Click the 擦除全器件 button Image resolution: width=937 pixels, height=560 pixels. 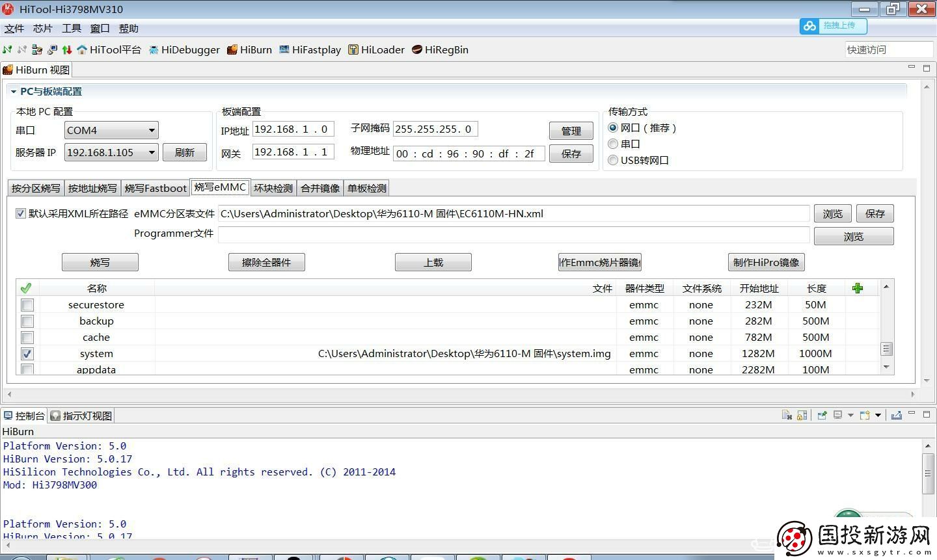pyautogui.click(x=267, y=262)
